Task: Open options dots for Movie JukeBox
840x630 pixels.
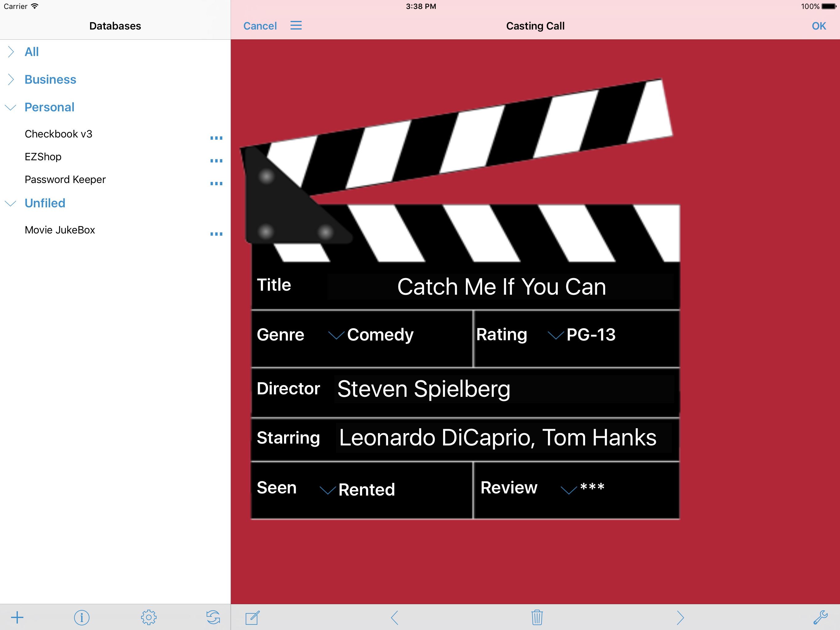Action: (216, 234)
